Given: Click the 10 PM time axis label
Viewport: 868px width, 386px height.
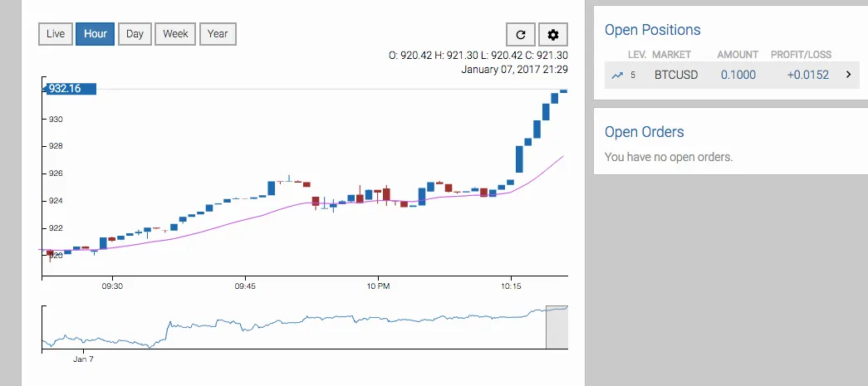Looking at the screenshot, I should (378, 286).
